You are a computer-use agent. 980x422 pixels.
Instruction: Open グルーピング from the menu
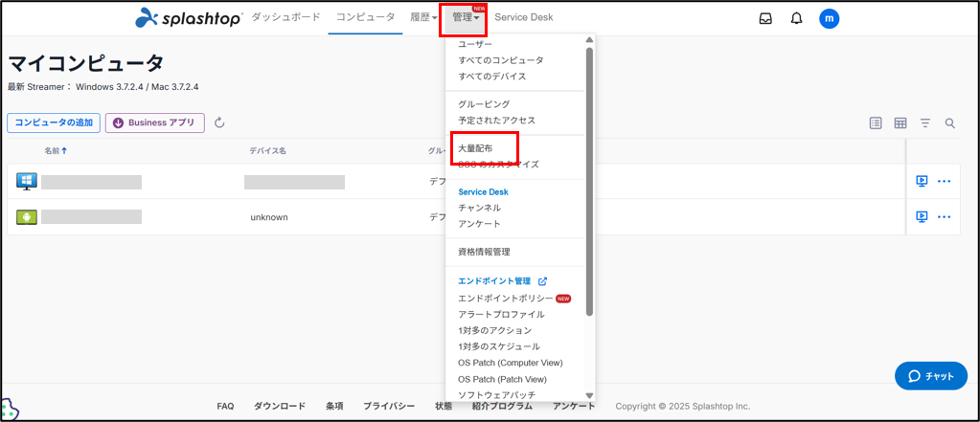[484, 104]
